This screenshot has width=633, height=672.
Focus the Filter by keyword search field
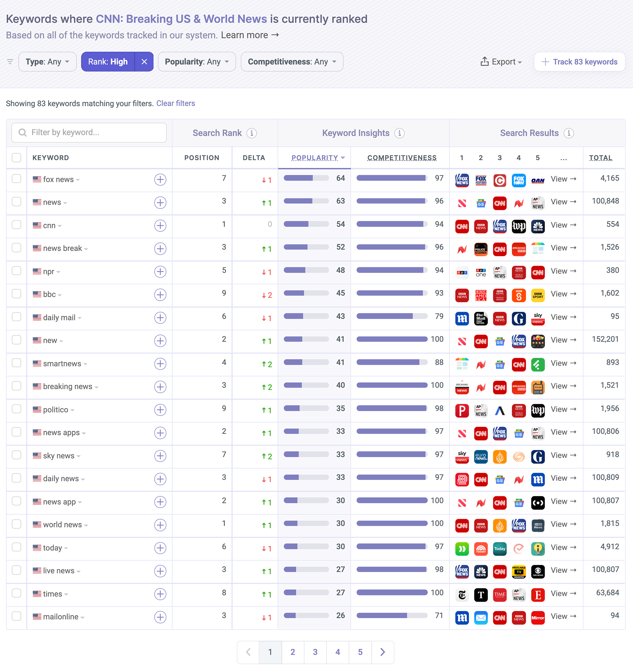pyautogui.click(x=89, y=133)
